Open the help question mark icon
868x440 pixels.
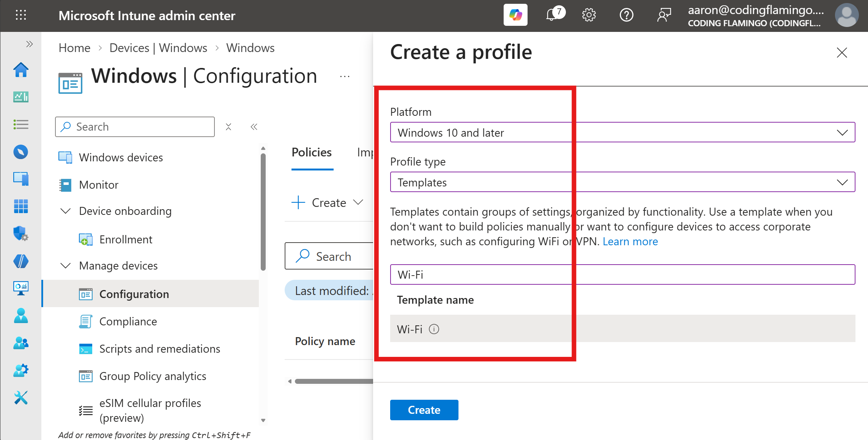pos(626,15)
